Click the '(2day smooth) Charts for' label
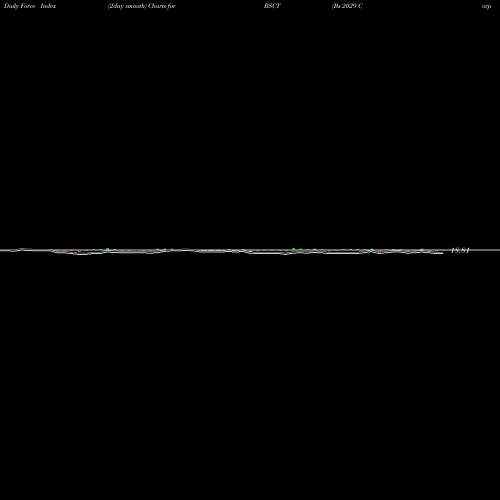This screenshot has width=500, height=500. coord(142,6)
